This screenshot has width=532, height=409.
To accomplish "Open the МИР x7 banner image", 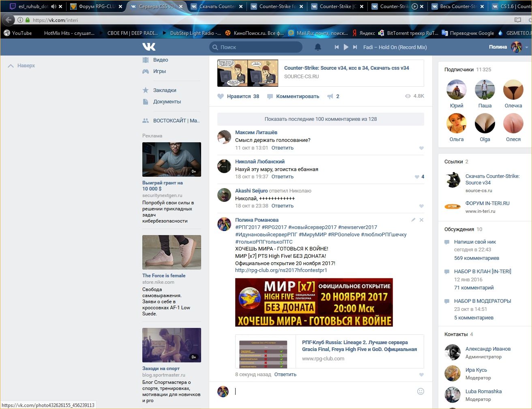I will [x=314, y=302].
